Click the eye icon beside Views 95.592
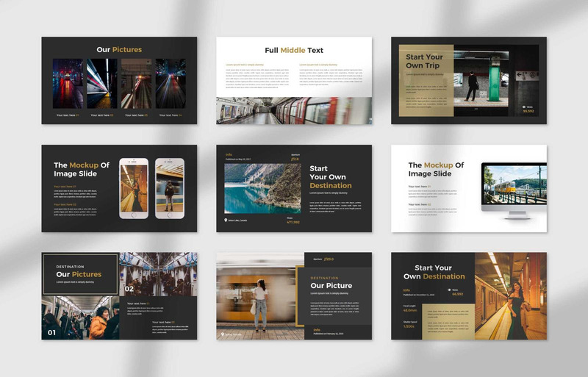This screenshot has height=377, width=588. 524,107
